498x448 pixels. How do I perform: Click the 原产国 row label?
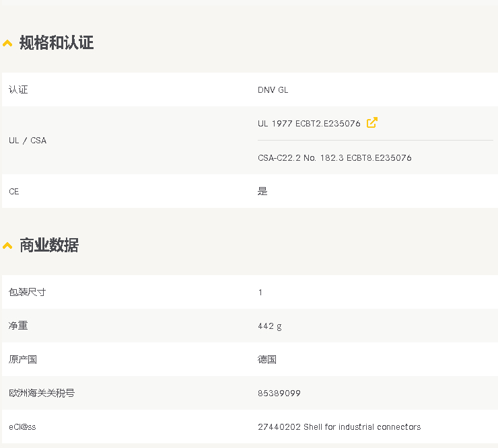(x=23, y=360)
